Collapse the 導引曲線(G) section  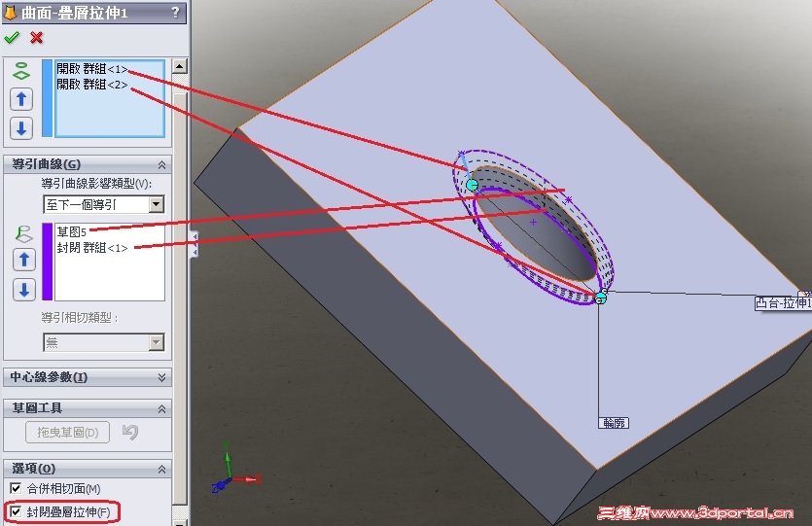[x=161, y=164]
